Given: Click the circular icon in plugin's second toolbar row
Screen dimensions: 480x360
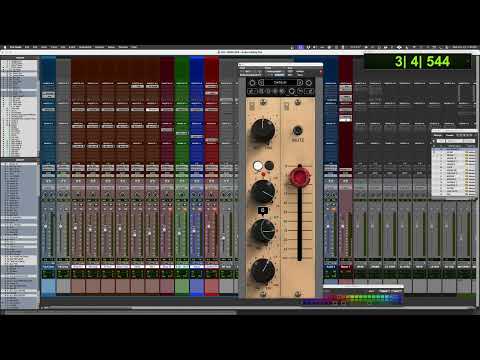Looking at the screenshot, I should point(292,91).
